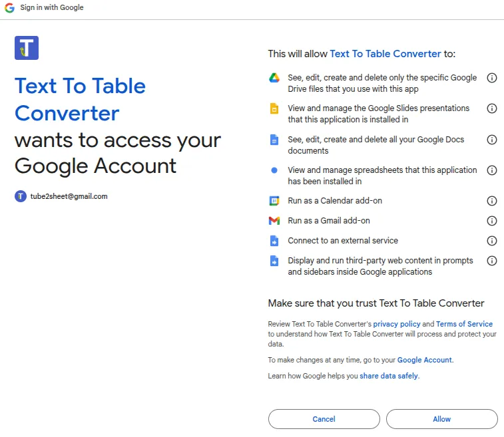
Task: Click the Google Drive icon
Action: click(274, 78)
